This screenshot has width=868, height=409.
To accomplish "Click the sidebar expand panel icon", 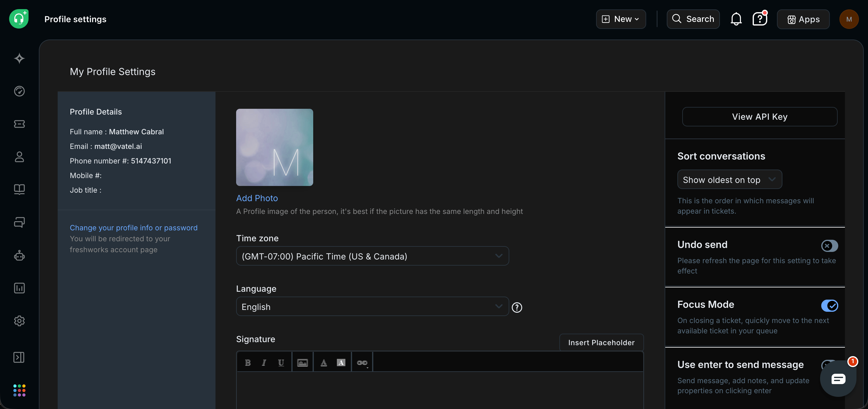I will pos(19,357).
